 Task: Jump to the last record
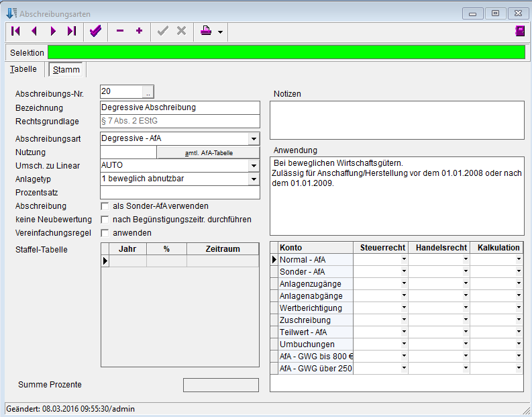[71, 31]
